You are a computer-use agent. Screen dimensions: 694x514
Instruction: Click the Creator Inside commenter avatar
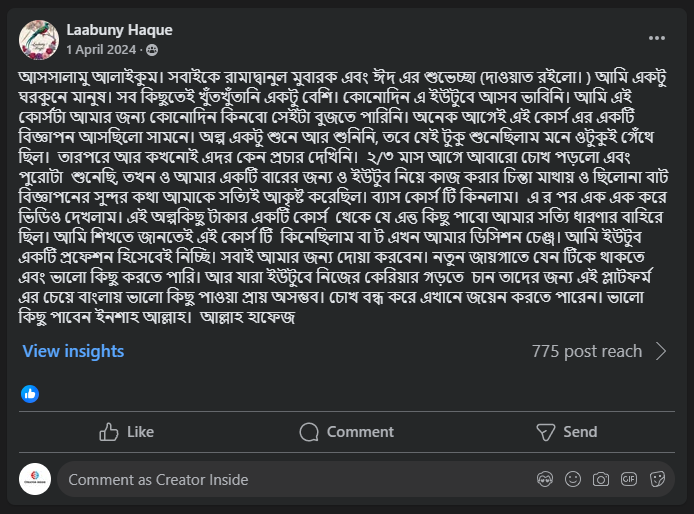click(x=35, y=480)
